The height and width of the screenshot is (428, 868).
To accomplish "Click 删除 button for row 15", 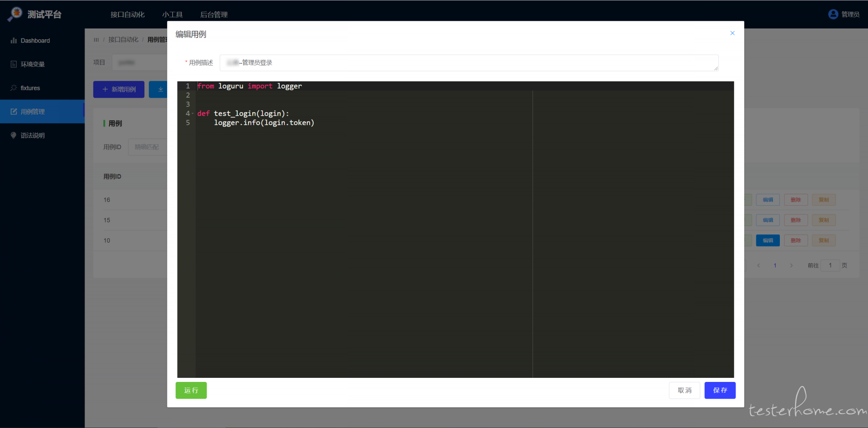I will pyautogui.click(x=796, y=220).
